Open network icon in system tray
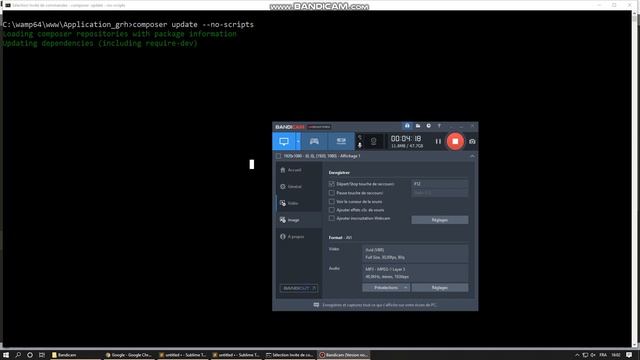The image size is (640, 360). tap(585, 355)
